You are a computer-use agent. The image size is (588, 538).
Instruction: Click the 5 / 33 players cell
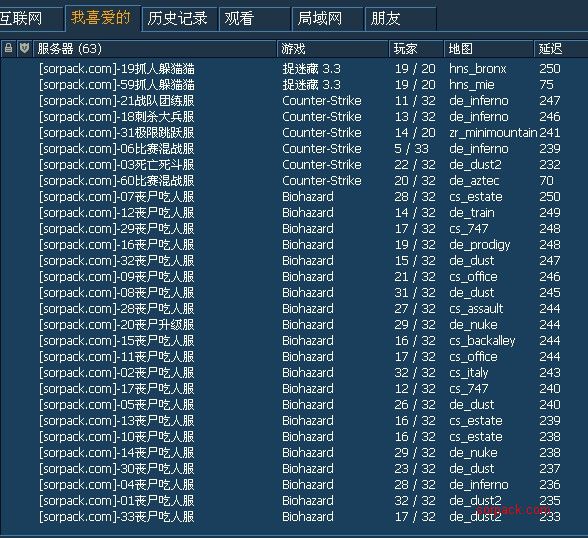tap(411, 149)
